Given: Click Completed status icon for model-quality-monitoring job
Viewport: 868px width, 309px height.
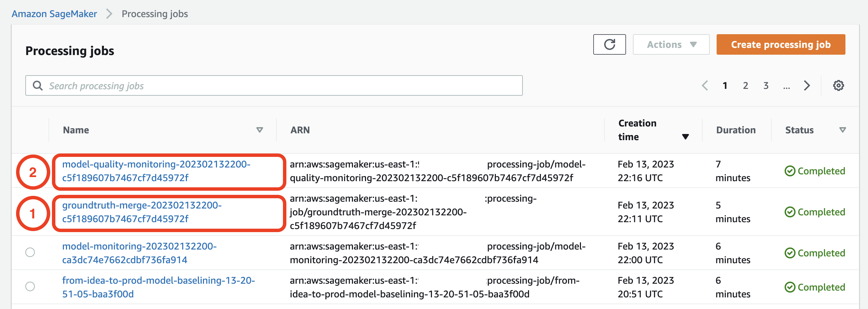Looking at the screenshot, I should (x=790, y=171).
